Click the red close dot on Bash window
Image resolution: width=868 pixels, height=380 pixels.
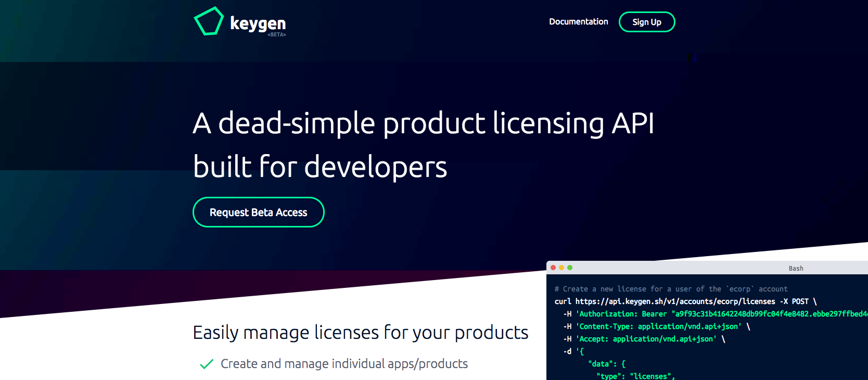(x=553, y=268)
